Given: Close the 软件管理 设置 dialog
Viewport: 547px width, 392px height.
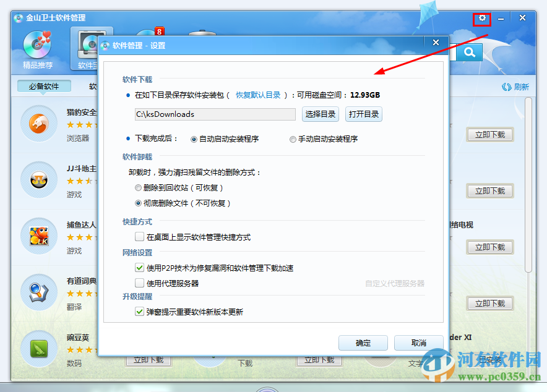Looking at the screenshot, I should [436, 43].
